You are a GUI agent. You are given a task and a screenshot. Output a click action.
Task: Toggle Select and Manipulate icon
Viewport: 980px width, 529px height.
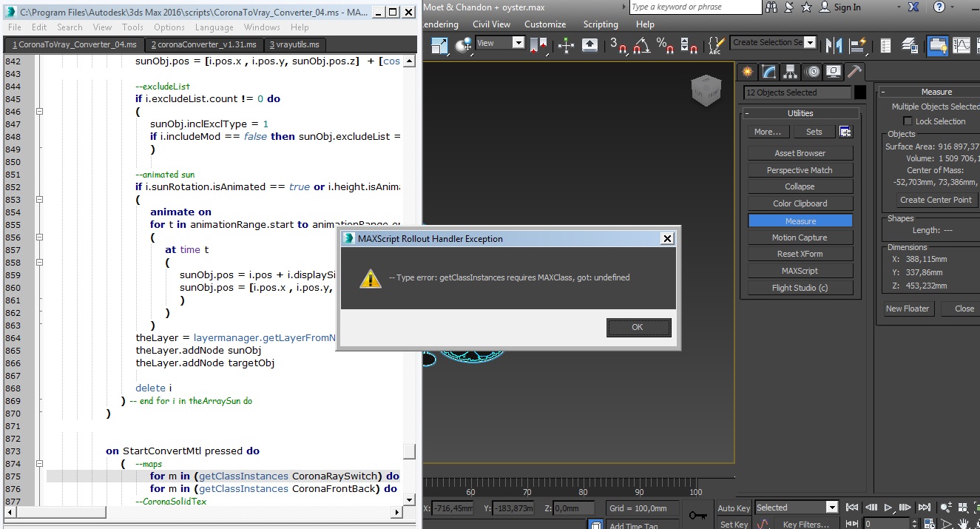coord(566,44)
